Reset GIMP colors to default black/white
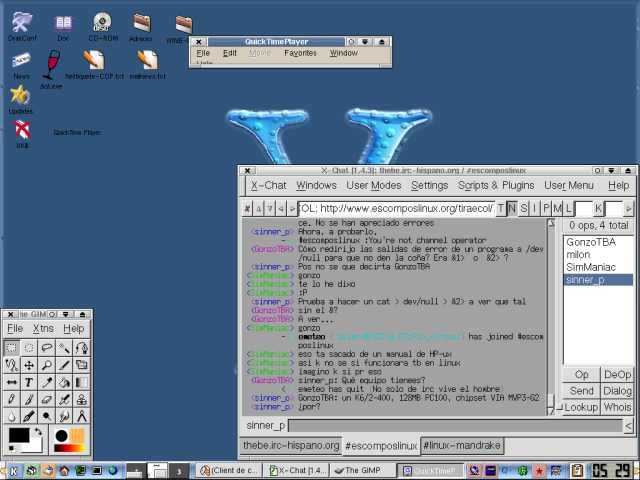The height and width of the screenshot is (480, 640). click(x=11, y=449)
